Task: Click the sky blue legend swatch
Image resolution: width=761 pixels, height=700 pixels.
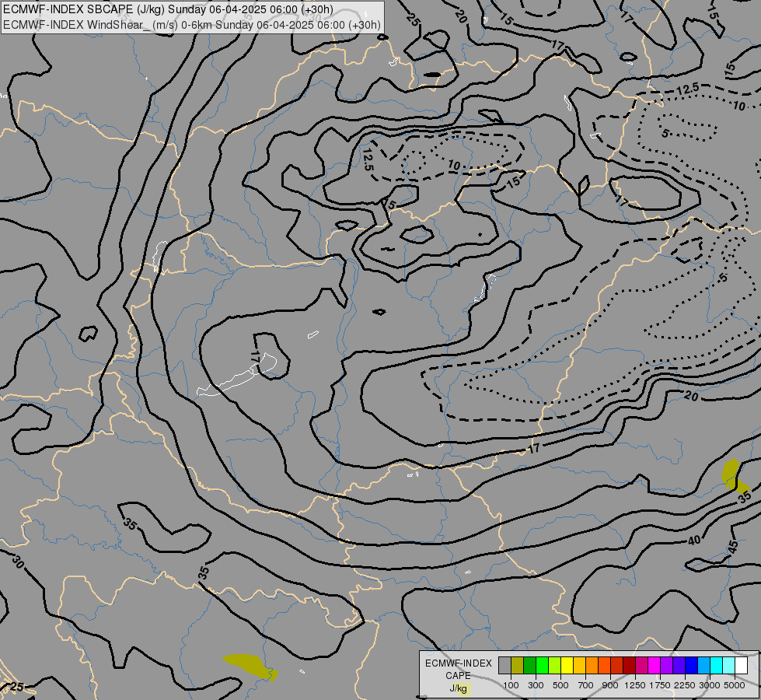Action: [x=703, y=666]
